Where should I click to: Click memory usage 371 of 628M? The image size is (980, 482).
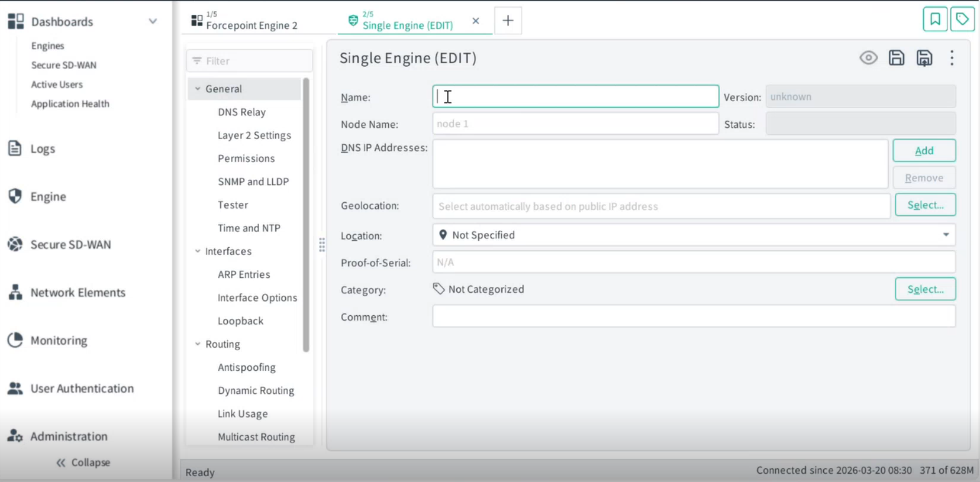pos(946,470)
